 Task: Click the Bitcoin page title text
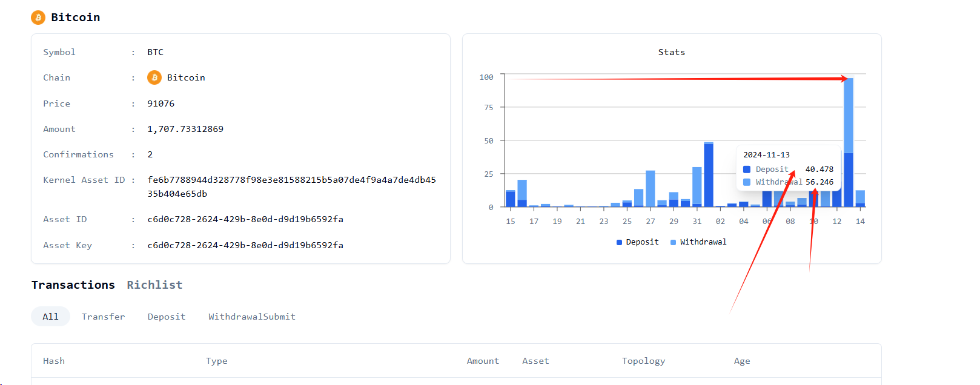(76, 18)
